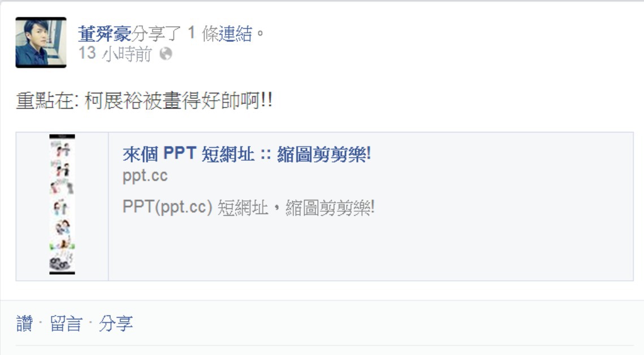Click empty area of link preview card
This screenshot has width=644, height=355.
[452, 247]
